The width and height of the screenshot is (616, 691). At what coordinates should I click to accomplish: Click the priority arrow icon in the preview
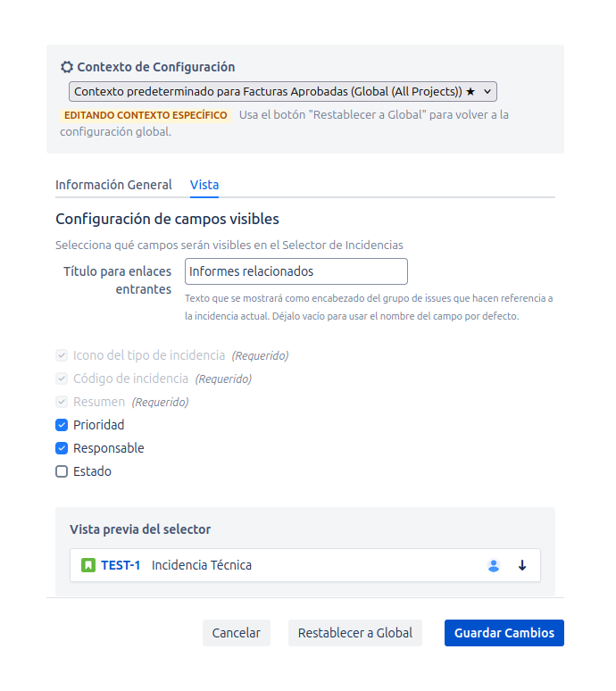pyautogui.click(x=522, y=565)
